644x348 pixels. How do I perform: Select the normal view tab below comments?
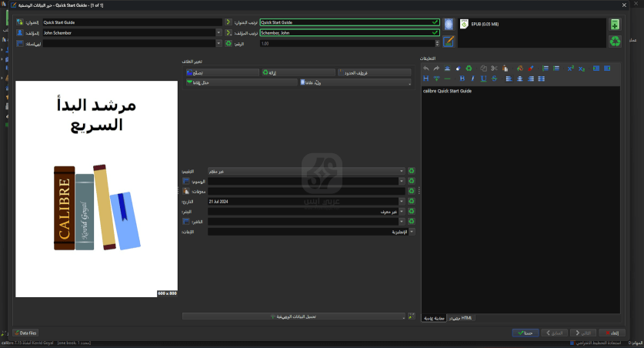coord(435,317)
